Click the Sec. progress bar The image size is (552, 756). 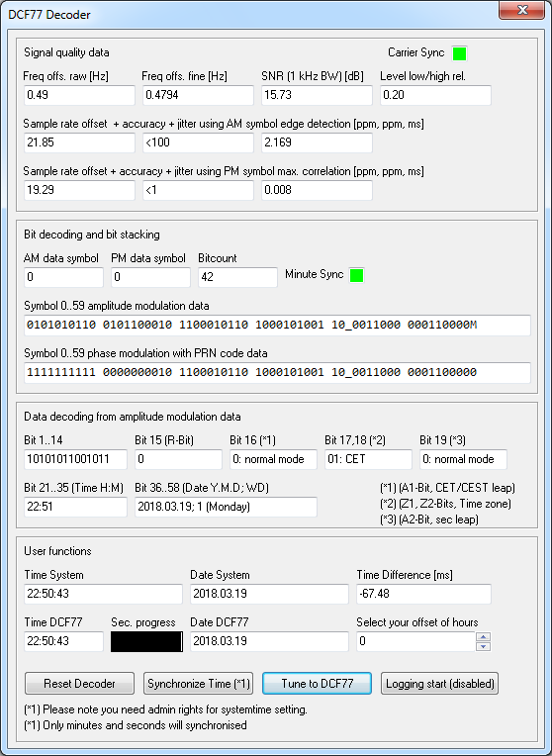[x=147, y=642]
